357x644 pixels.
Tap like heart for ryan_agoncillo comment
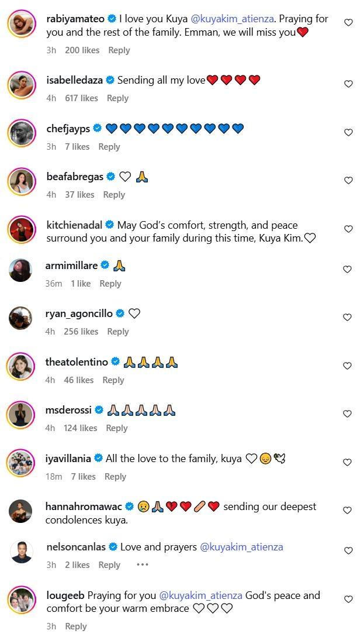pyautogui.click(x=348, y=318)
